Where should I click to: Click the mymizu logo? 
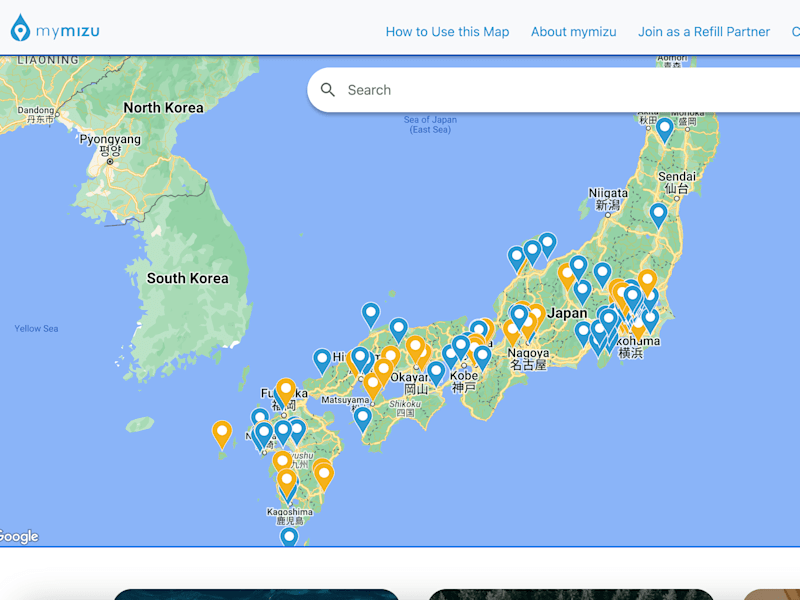[x=55, y=28]
